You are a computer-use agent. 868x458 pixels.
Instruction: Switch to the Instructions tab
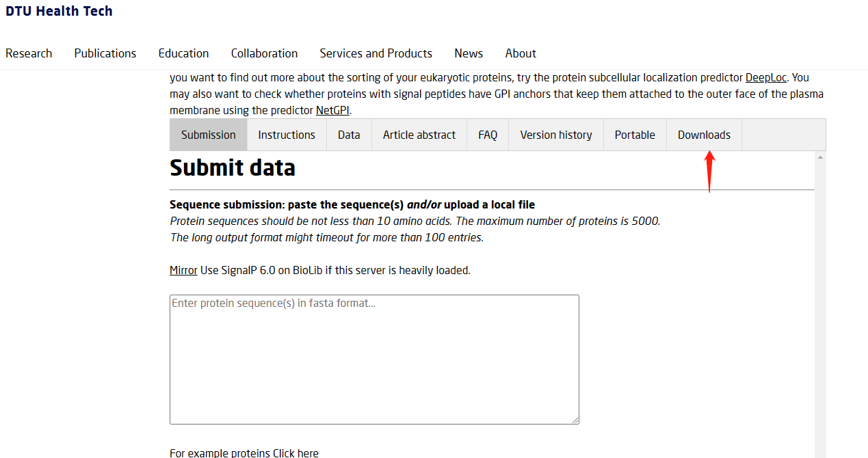(287, 135)
